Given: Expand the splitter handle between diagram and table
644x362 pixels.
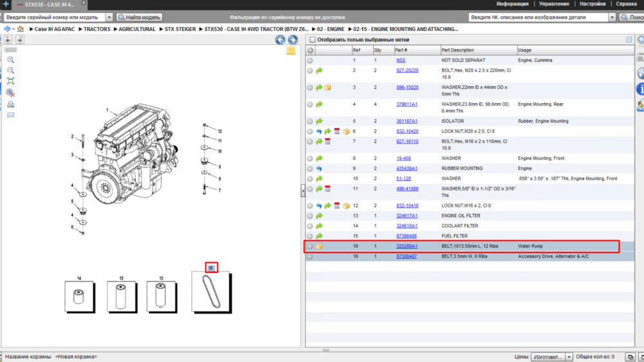Looking at the screenshot, I should (x=303, y=191).
